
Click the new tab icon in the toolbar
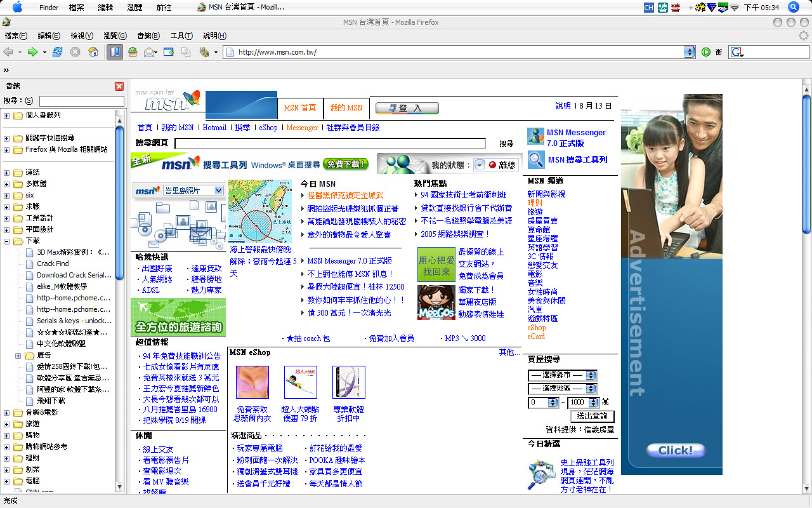(169, 52)
